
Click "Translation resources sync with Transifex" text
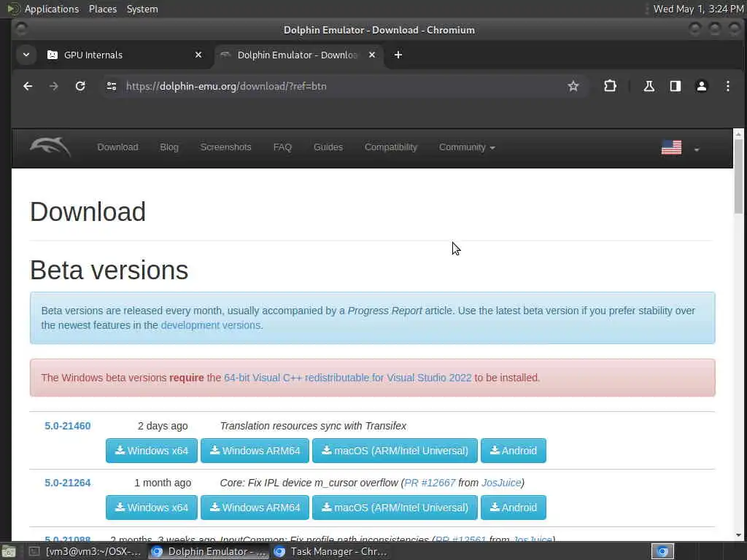(313, 426)
